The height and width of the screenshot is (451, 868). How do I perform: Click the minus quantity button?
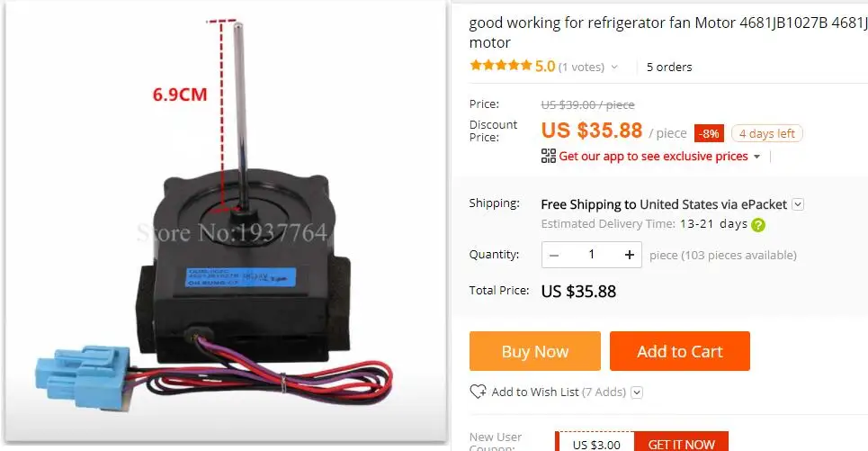coord(553,255)
